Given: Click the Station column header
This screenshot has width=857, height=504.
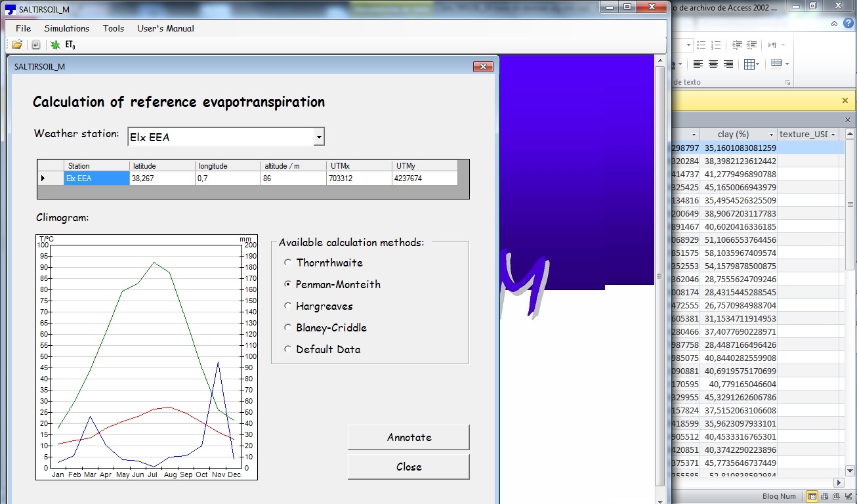Looking at the screenshot, I should (x=96, y=166).
